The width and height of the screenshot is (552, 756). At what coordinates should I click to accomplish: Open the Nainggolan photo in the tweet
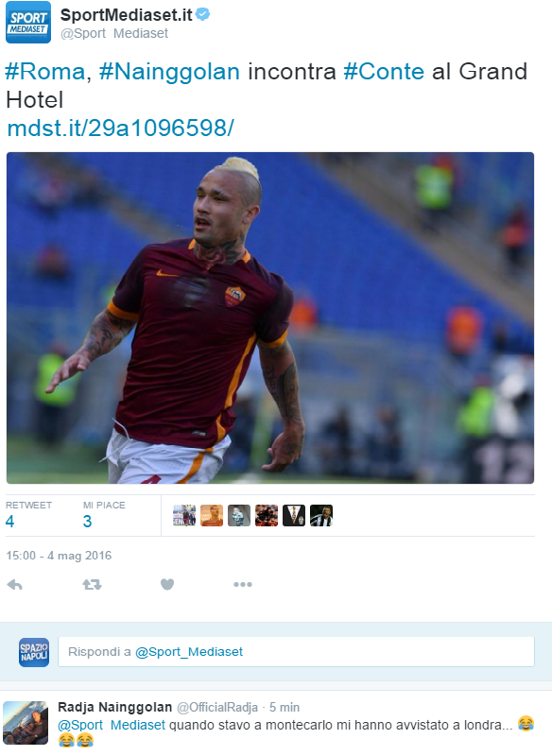270,318
